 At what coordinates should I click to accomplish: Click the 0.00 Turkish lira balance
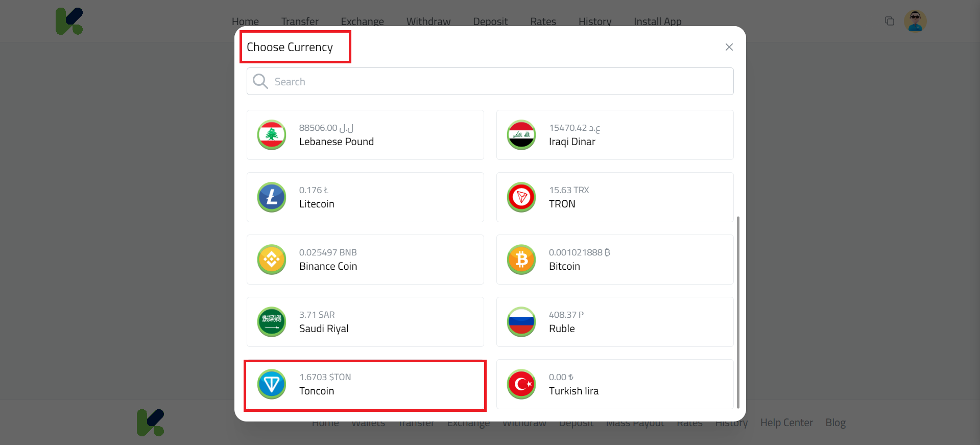tap(561, 377)
